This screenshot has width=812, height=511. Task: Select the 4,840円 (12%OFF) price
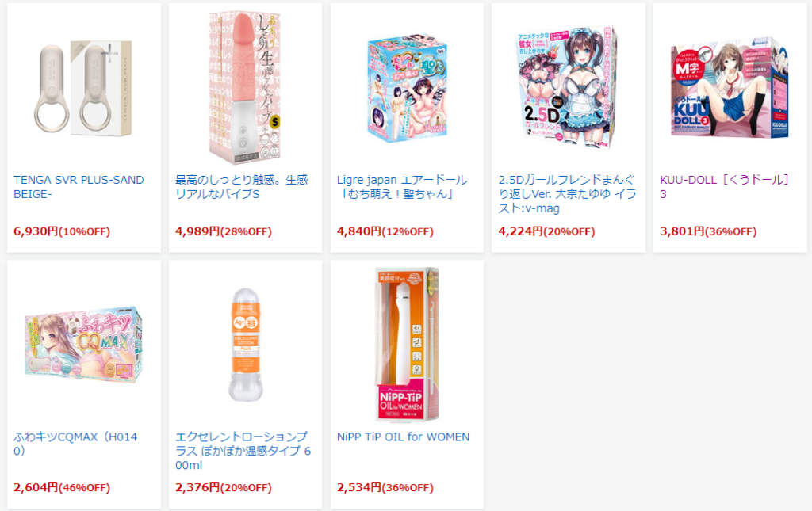[x=385, y=231]
